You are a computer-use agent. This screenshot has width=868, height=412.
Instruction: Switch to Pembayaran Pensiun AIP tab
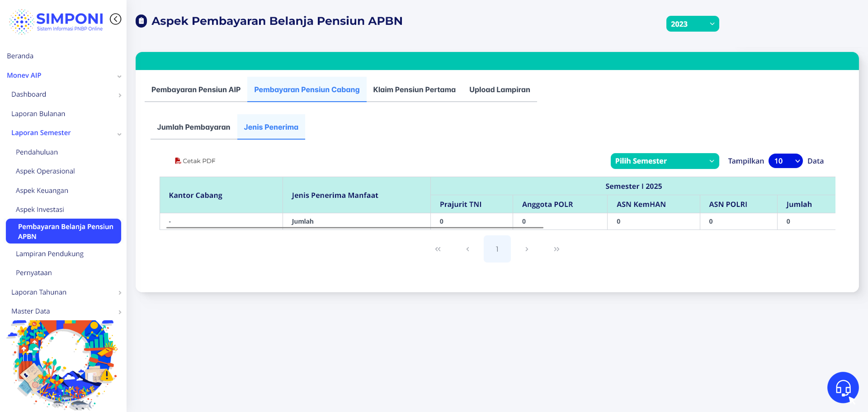tap(196, 89)
